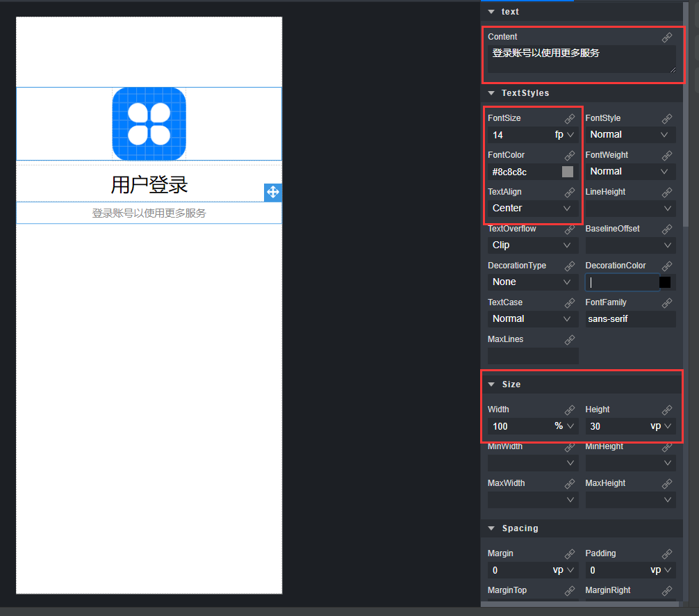Open the DecorationType dropdown showing None
This screenshot has height=616, width=699.
point(532,282)
